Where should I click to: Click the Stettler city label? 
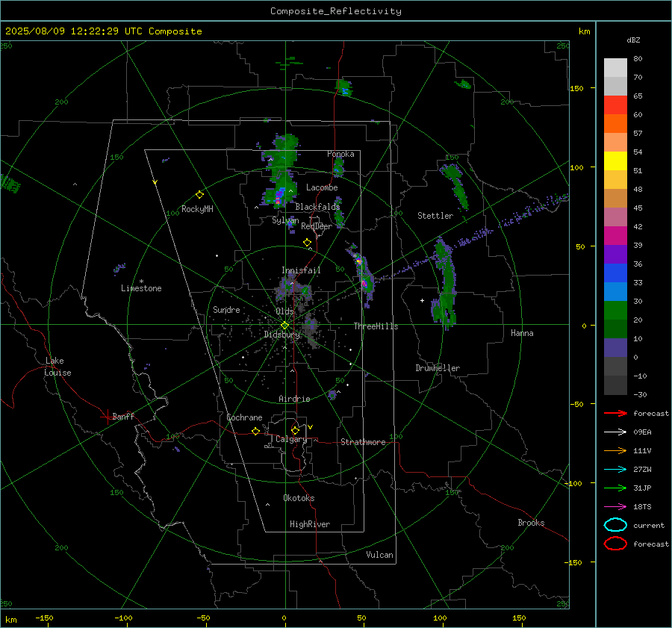[x=435, y=216]
